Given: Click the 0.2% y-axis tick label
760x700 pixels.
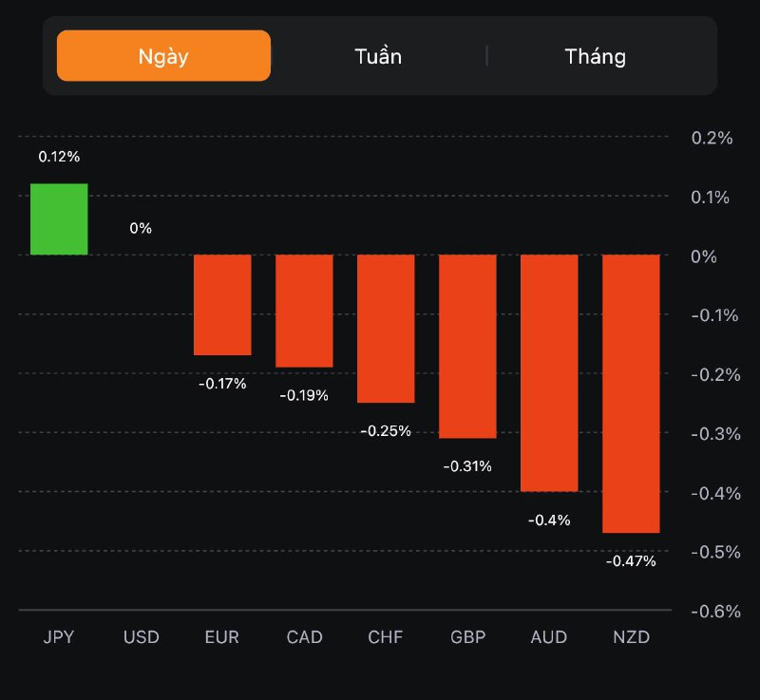Looking at the screenshot, I should pyautogui.click(x=712, y=138).
